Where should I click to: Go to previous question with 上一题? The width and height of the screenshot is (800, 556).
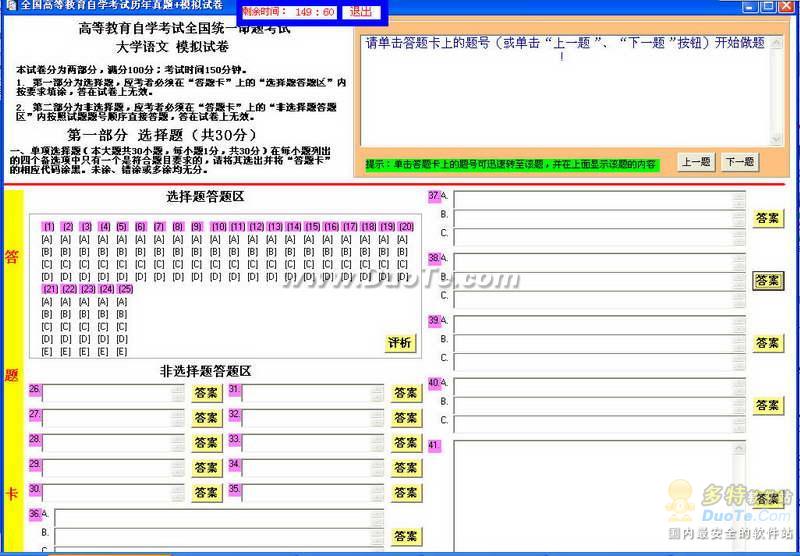click(696, 162)
